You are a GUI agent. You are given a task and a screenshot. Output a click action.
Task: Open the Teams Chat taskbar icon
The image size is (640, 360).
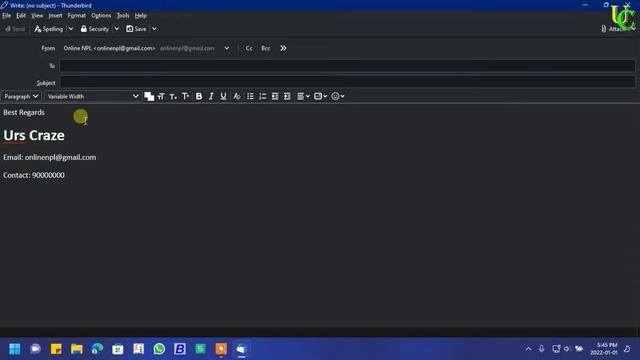click(36, 349)
